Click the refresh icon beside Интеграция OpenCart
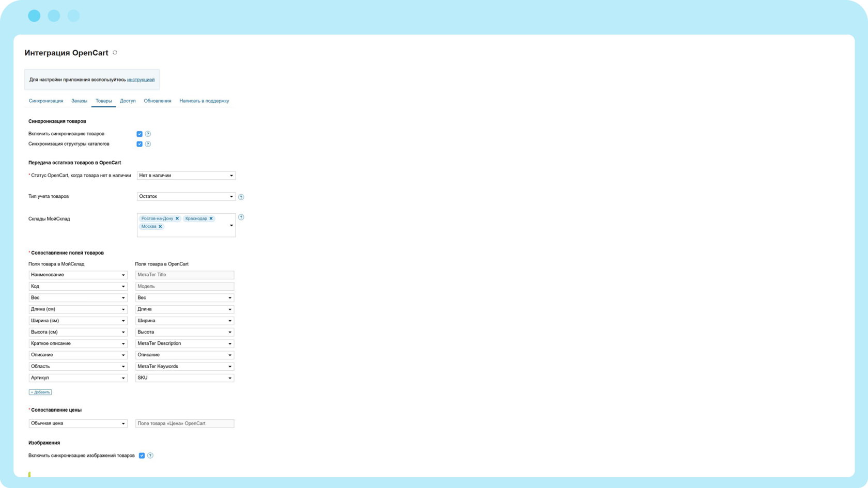Viewport: 868px width, 488px height. (x=115, y=53)
